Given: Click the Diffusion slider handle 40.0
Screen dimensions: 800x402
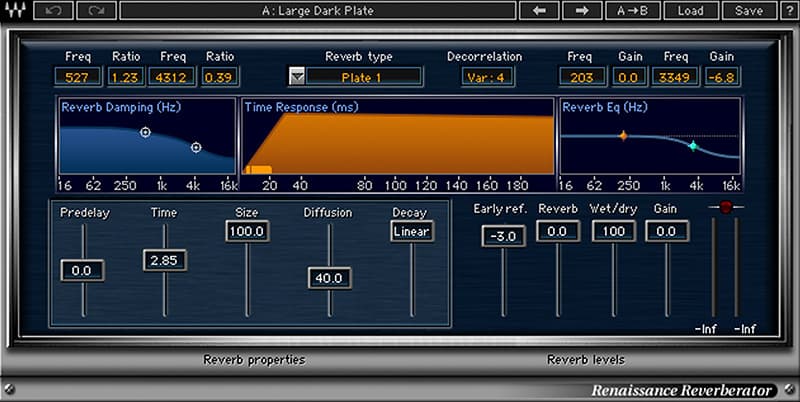Looking at the screenshot, I should (330, 278).
